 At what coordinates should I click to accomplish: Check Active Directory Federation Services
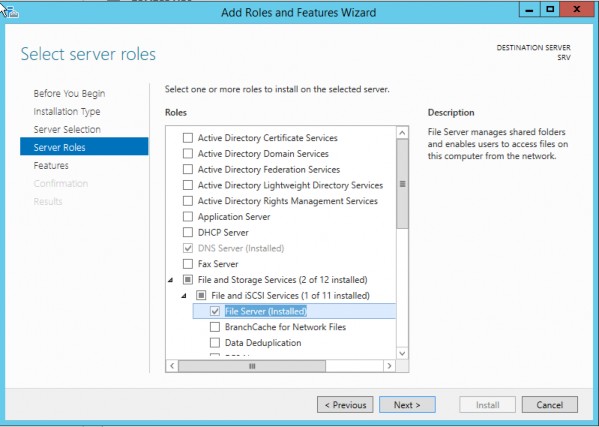point(188,169)
